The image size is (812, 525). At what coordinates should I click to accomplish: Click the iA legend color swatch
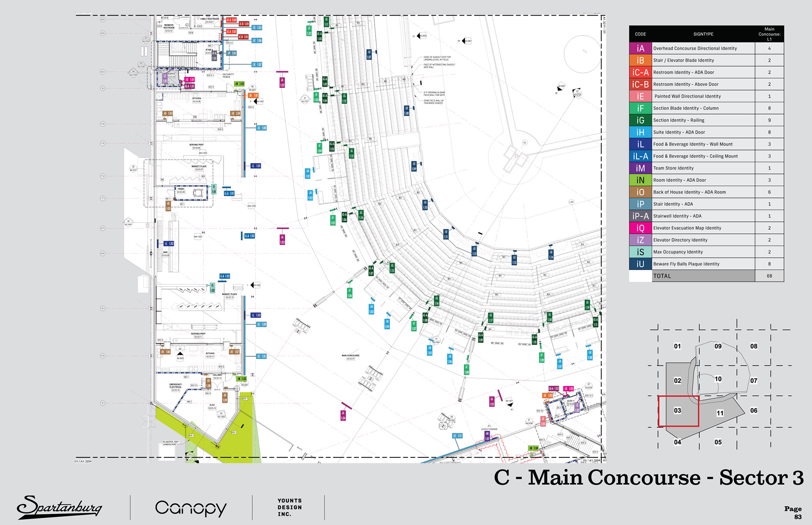640,48
